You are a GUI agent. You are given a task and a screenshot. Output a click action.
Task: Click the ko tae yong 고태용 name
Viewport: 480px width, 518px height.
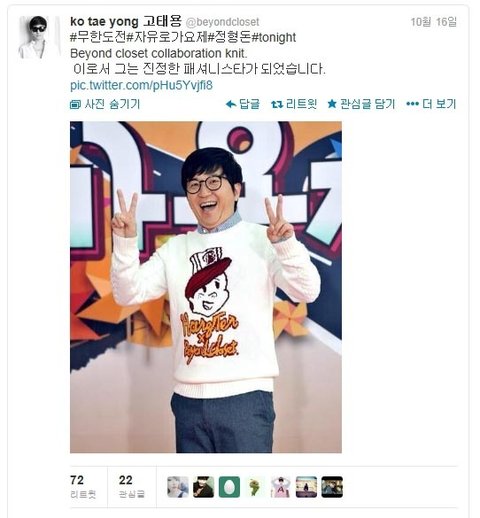pyautogui.click(x=126, y=22)
